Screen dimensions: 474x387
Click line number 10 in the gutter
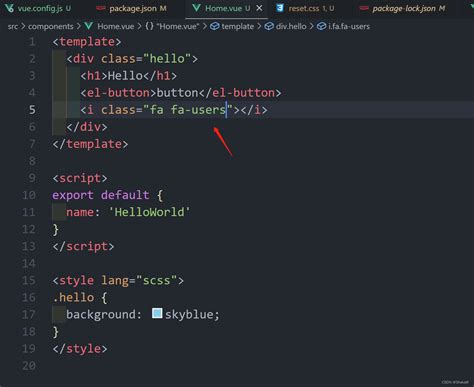[29, 195]
